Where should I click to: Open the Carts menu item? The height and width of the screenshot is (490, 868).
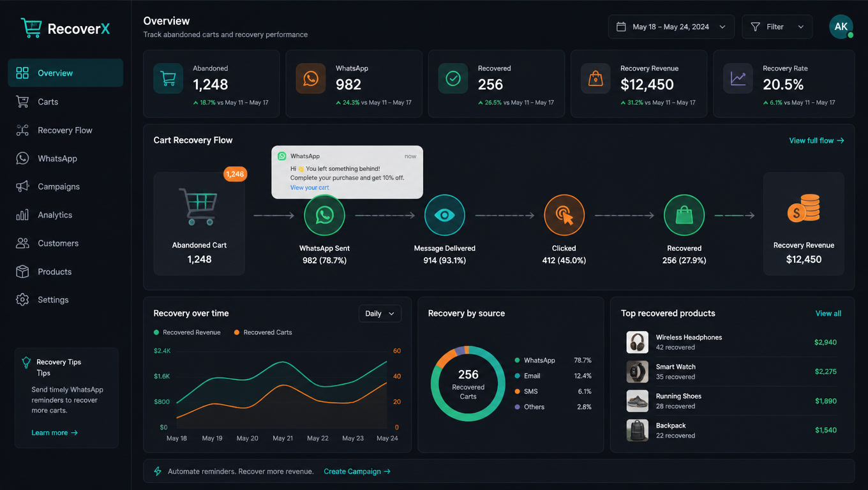pyautogui.click(x=65, y=101)
